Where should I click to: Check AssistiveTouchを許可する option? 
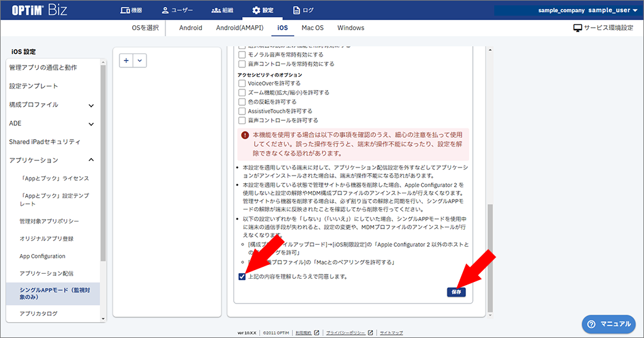(242, 111)
